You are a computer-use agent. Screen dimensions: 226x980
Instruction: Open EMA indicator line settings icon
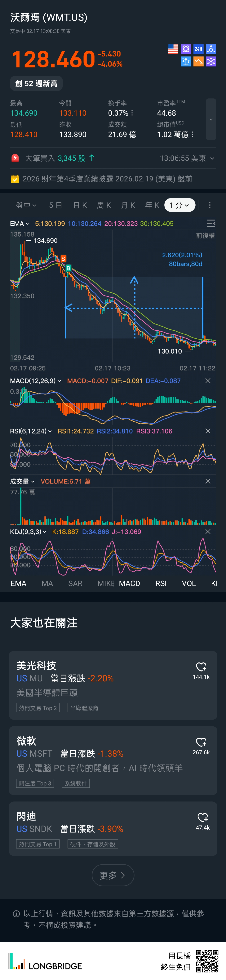[x=211, y=223]
